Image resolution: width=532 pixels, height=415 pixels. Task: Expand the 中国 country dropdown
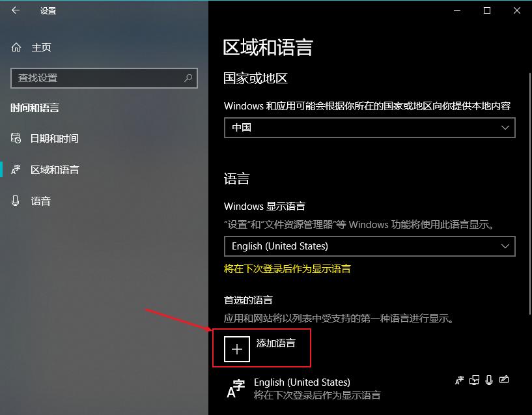[369, 128]
